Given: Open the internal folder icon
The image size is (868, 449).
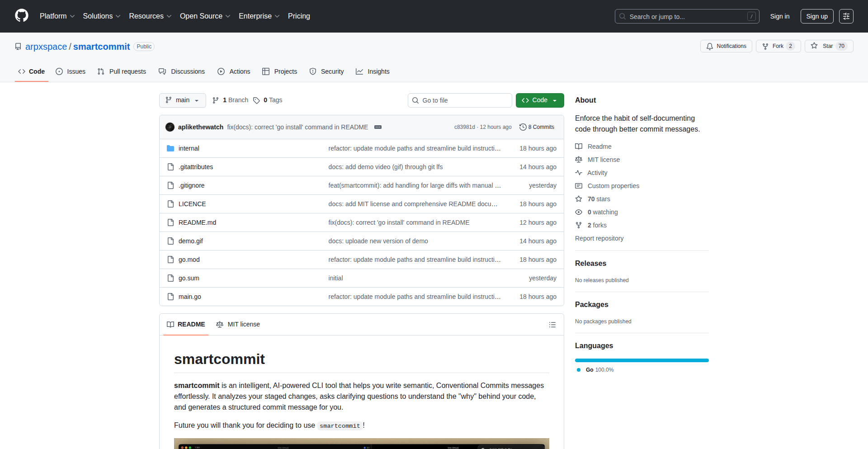Looking at the screenshot, I should (170, 148).
